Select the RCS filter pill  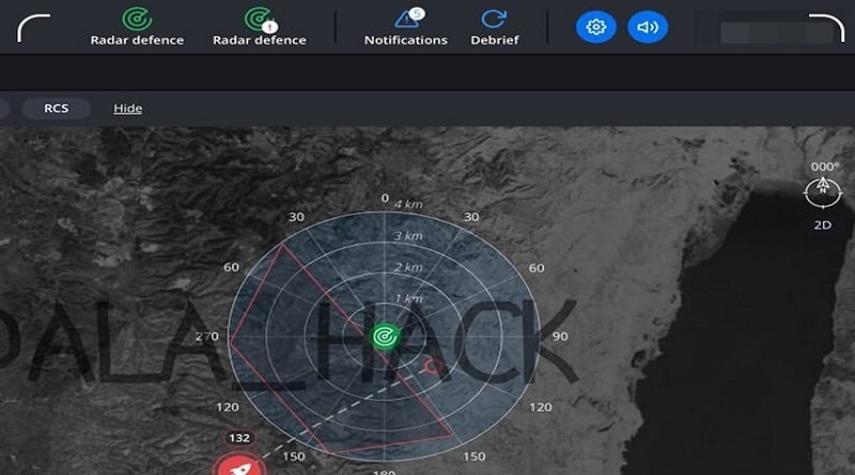coord(56,108)
